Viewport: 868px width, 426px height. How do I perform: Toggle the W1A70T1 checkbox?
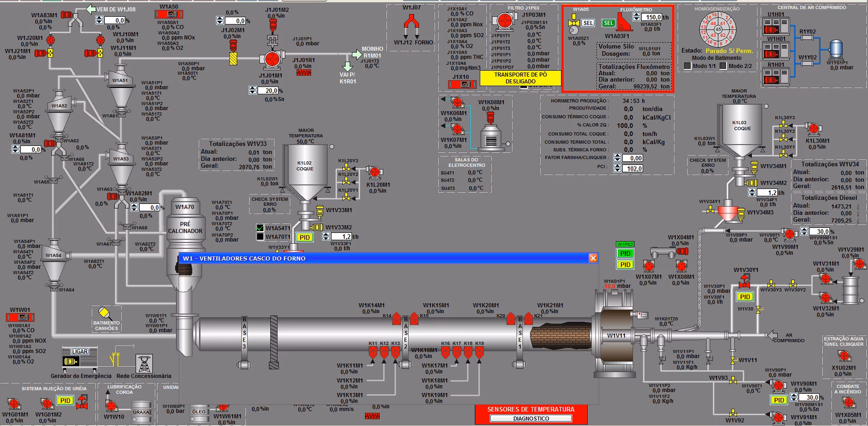pyautogui.click(x=260, y=237)
